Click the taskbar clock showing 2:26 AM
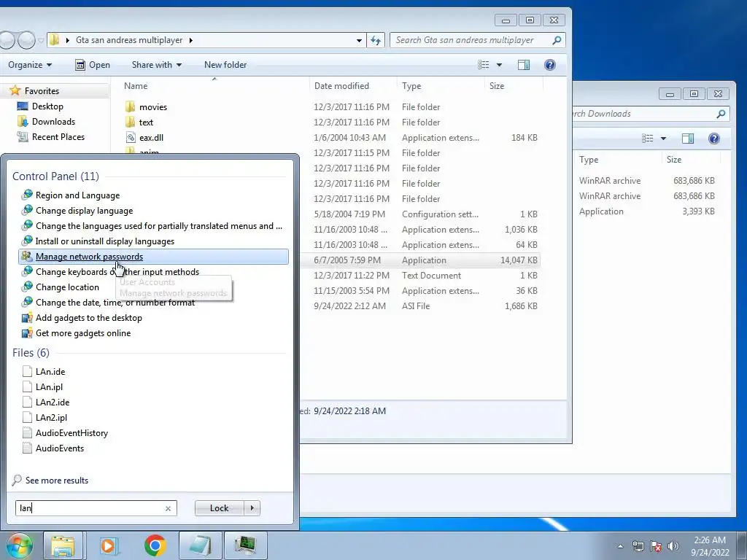This screenshot has height=560, width=747. [710, 546]
